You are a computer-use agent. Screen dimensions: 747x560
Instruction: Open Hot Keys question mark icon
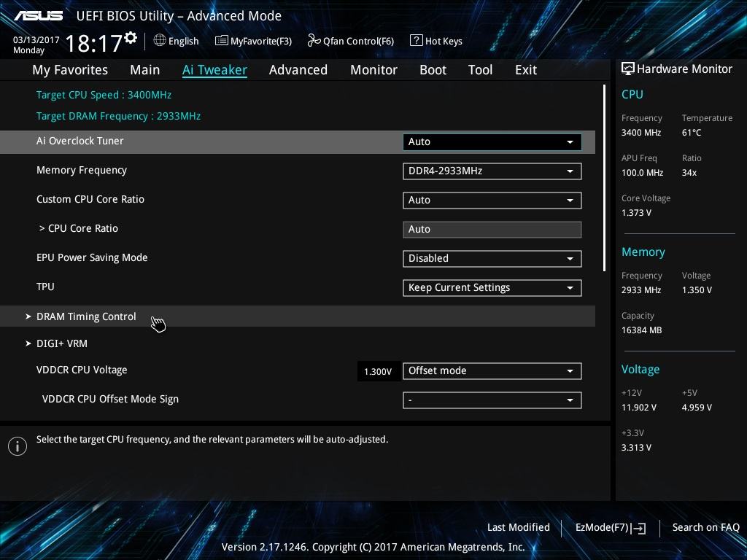[416, 41]
